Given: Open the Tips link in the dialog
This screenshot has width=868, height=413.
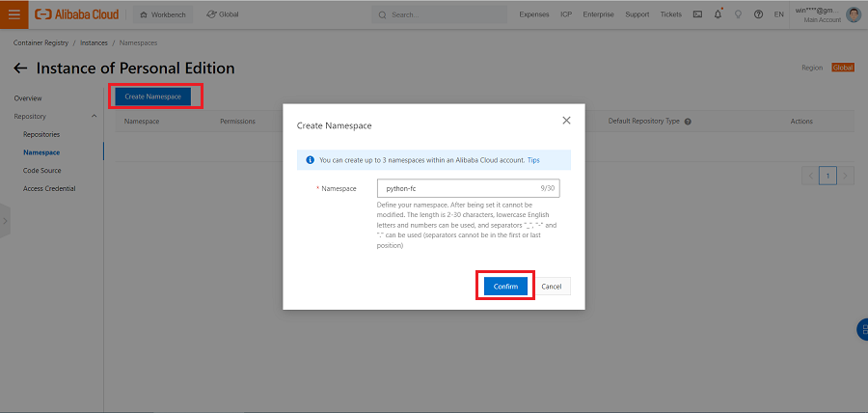Looking at the screenshot, I should click(x=533, y=160).
